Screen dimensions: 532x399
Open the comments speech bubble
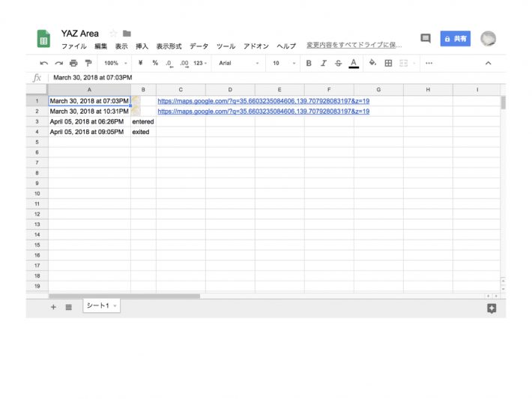[425, 38]
